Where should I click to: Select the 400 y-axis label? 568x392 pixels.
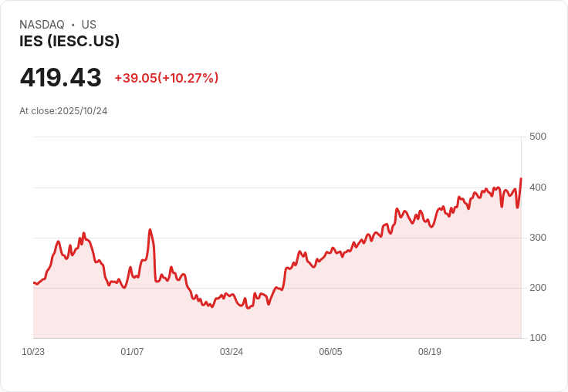537,188
